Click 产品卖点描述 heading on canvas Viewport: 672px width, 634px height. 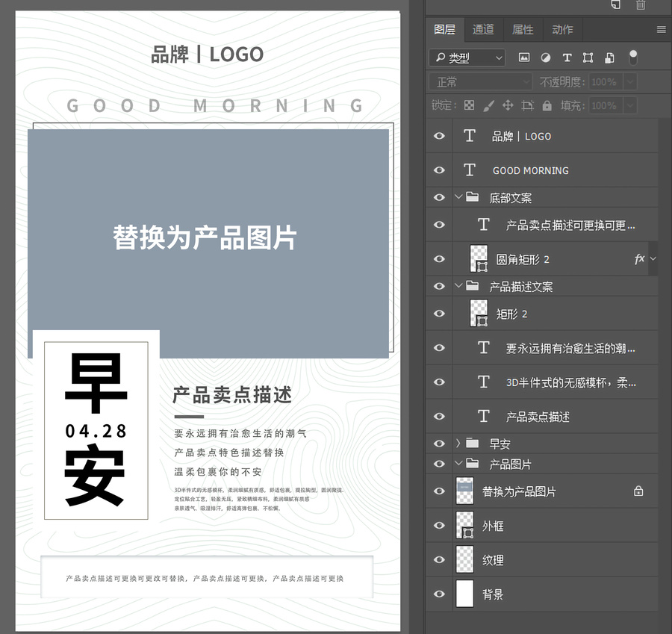pos(232,395)
